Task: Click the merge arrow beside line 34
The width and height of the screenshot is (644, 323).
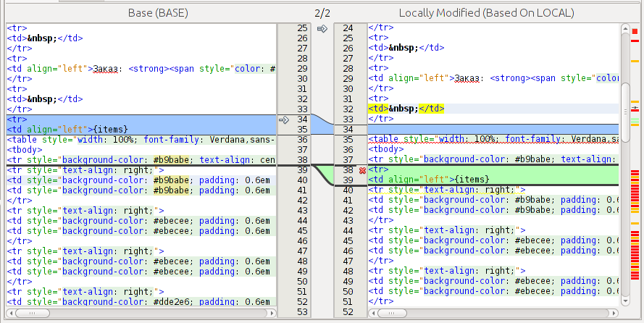Action: coord(284,119)
